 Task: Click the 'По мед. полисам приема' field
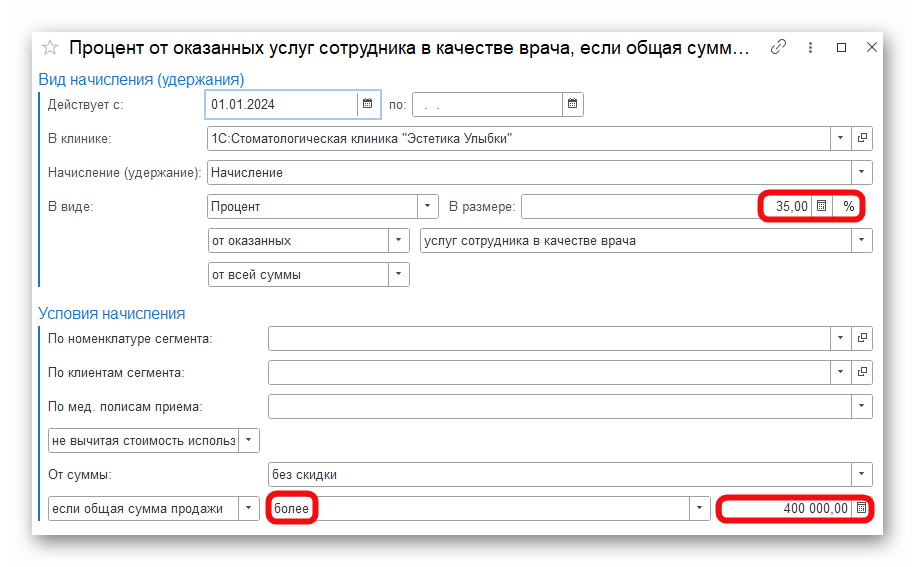pos(560,406)
